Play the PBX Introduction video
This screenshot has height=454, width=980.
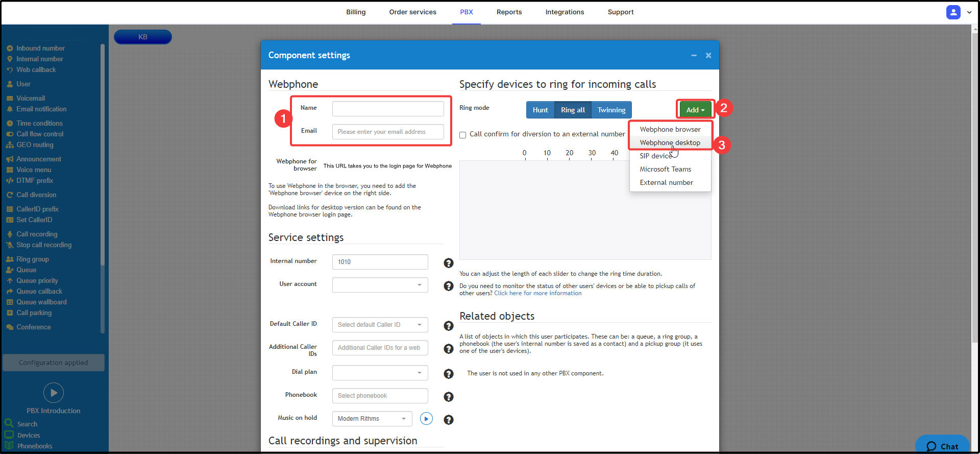[x=54, y=393]
